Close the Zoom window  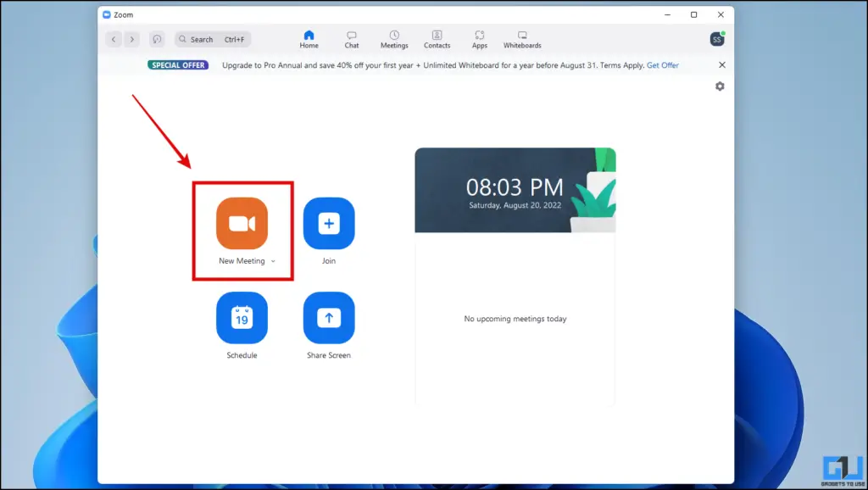click(721, 15)
